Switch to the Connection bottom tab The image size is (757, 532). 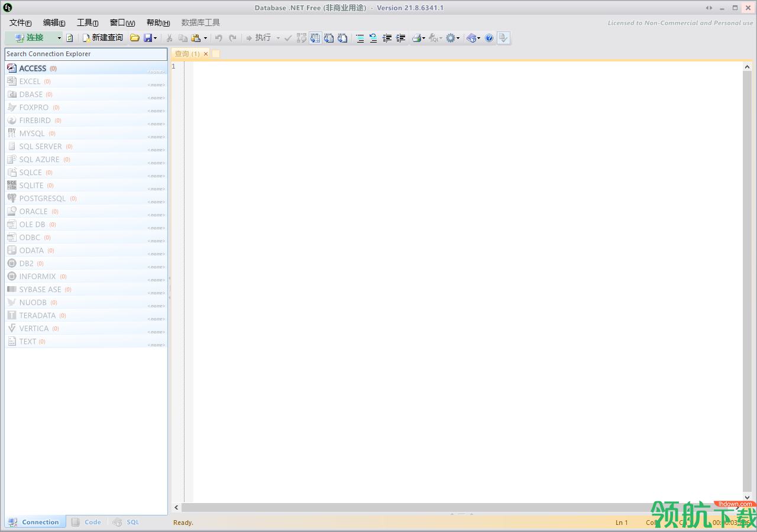tap(34, 522)
